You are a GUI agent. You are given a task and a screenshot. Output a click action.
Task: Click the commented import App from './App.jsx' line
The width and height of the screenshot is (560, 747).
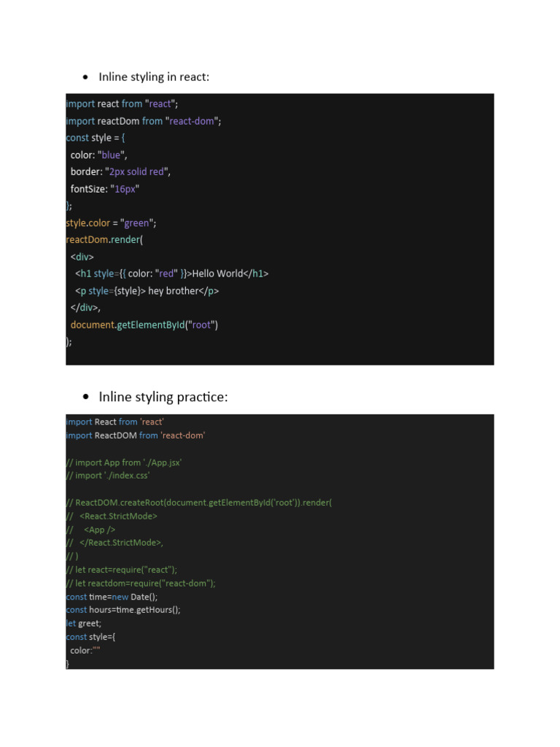124,462
